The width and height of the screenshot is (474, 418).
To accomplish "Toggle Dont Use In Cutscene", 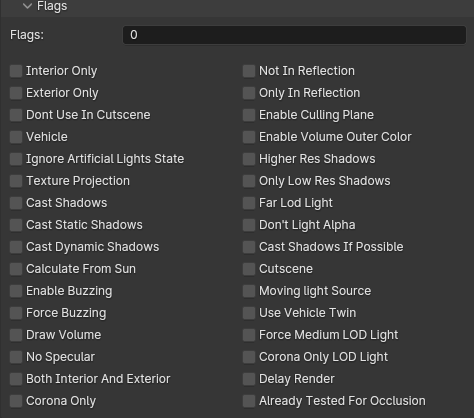I will point(16,115).
